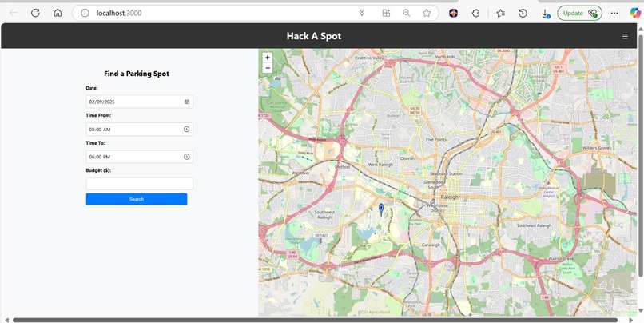Viewport: 644px width, 323px height.
Task: Open browser history icon
Action: coord(523,13)
